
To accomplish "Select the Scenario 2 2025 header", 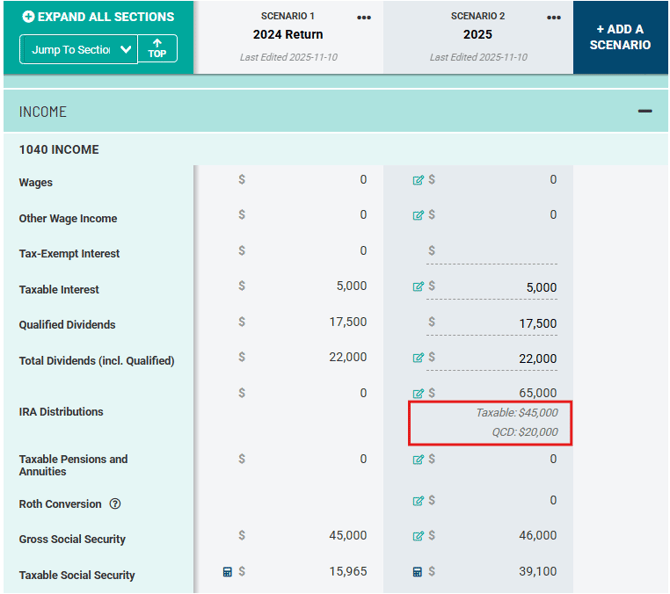I will point(478,35).
